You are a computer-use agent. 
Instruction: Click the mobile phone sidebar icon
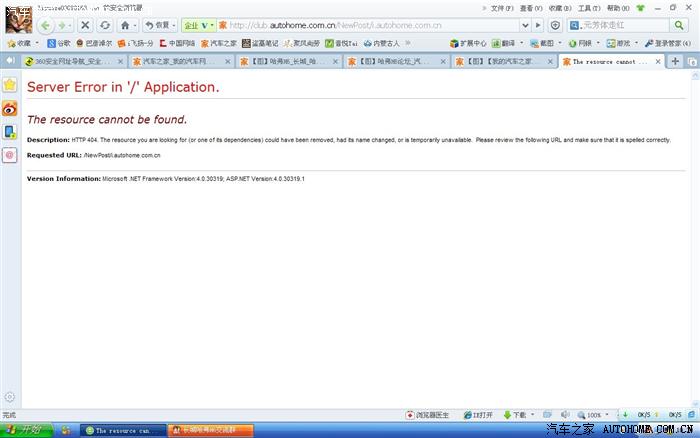tap(10, 132)
